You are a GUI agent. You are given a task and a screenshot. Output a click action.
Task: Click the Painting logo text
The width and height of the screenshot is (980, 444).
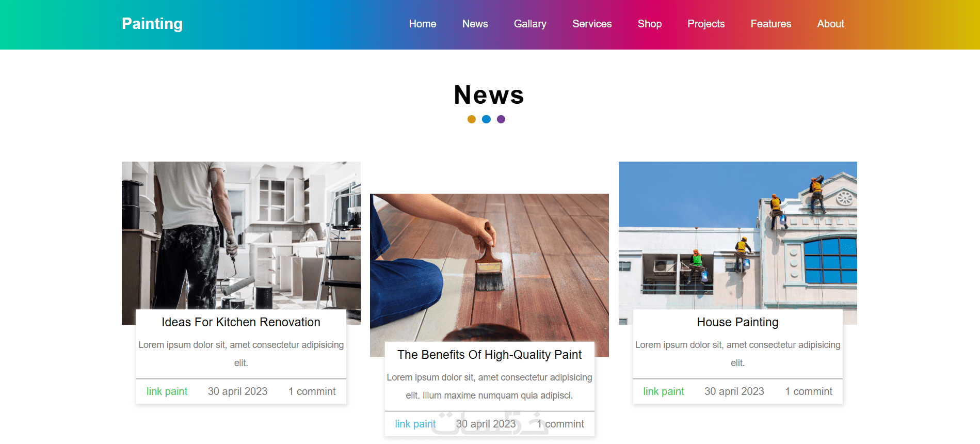point(152,24)
